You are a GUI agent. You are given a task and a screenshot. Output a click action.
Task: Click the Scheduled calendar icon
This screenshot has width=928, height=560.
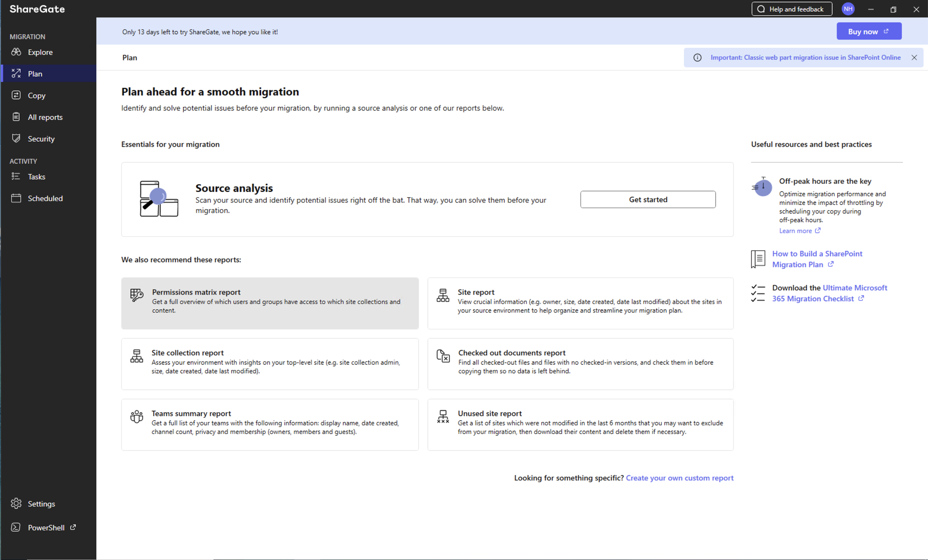16,198
